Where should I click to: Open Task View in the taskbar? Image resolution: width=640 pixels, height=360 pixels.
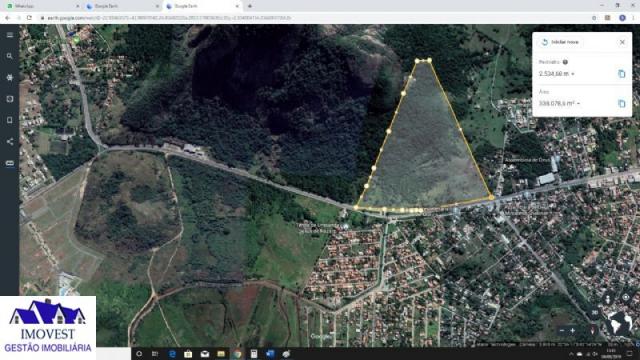(155, 354)
